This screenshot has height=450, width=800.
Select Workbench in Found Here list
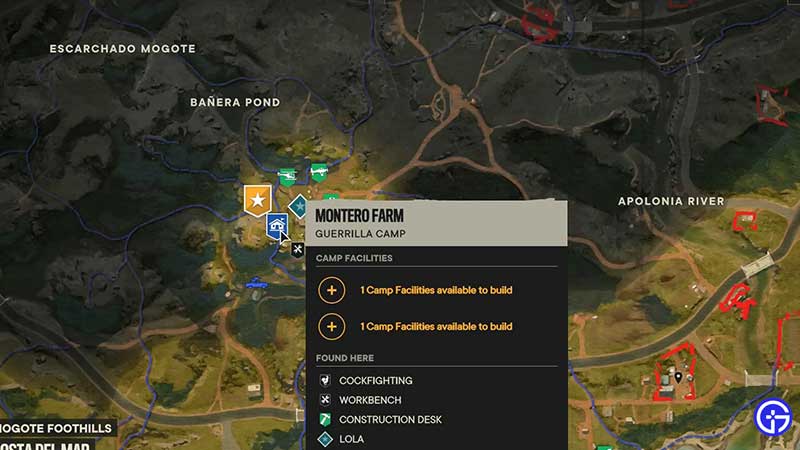pyautogui.click(x=370, y=400)
